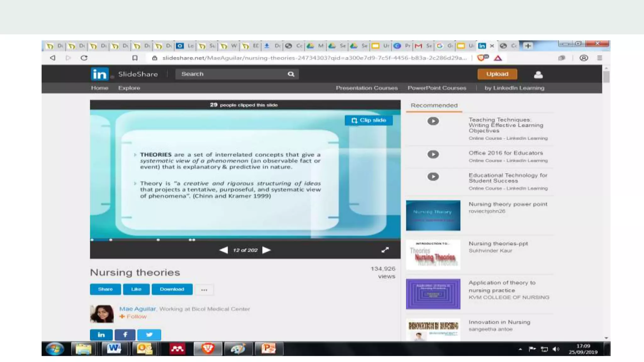The width and height of the screenshot is (644, 362).
Task: Share on Twitter icon button
Action: 149,335
